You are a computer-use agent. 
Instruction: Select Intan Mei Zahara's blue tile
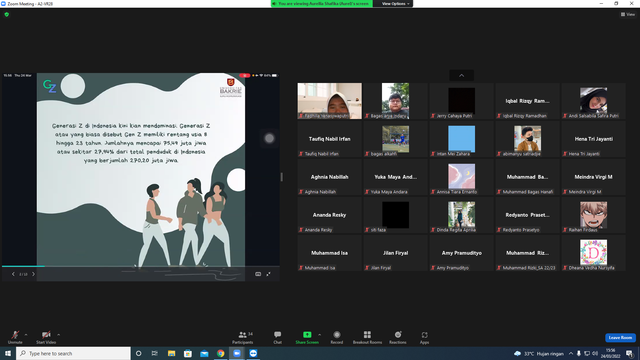click(x=462, y=139)
